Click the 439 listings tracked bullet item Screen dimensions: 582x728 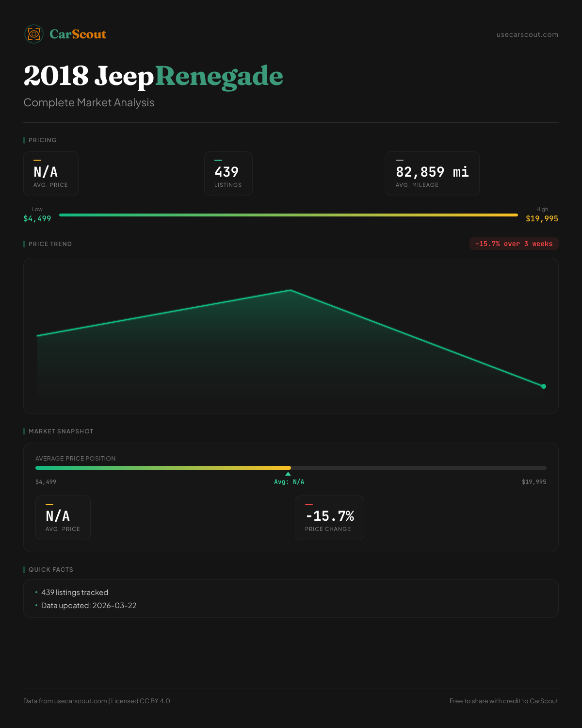(75, 592)
